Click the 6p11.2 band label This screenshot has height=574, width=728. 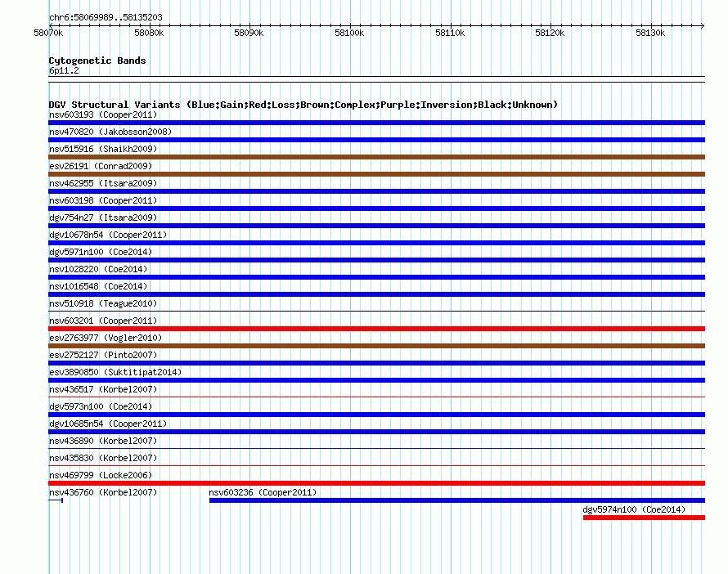pos(64,70)
